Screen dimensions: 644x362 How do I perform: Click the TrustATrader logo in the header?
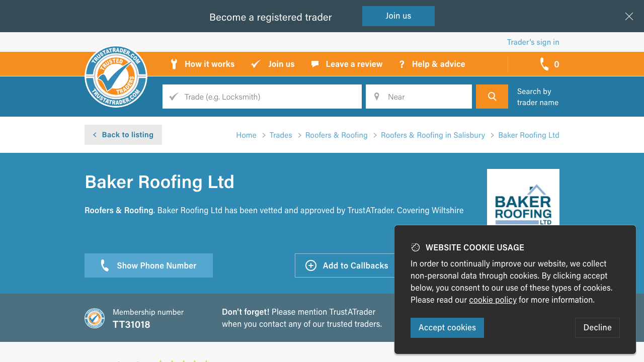(x=116, y=76)
